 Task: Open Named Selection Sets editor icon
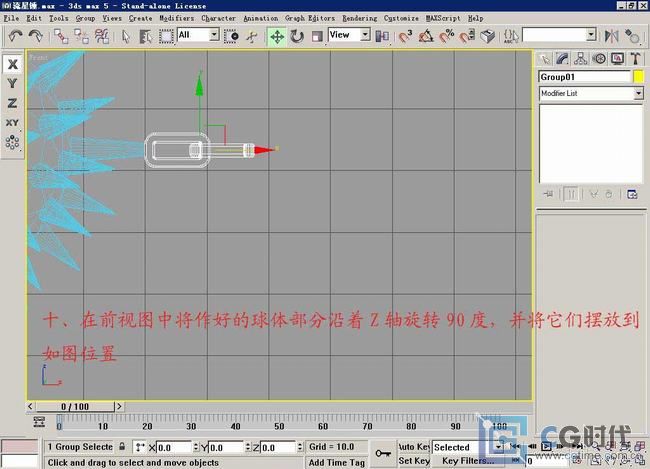click(511, 36)
